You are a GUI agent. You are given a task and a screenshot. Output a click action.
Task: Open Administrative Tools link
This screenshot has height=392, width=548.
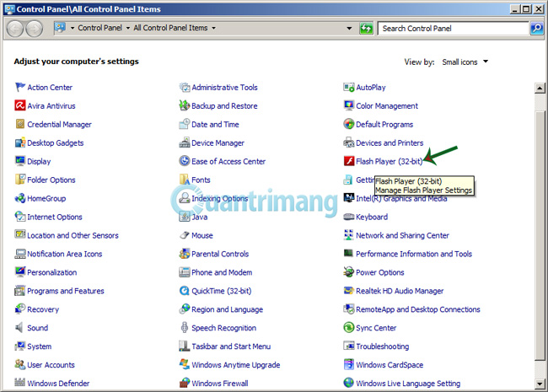pyautogui.click(x=224, y=88)
